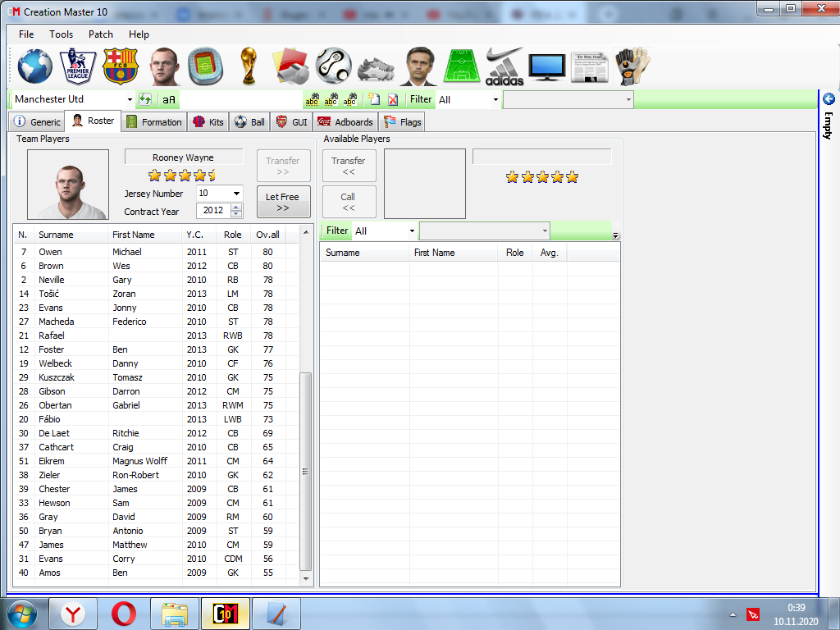
Task: Open the Premier League leagues editor icon
Action: pos(78,66)
